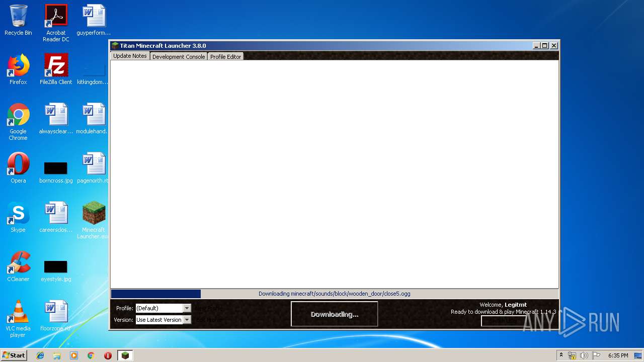Select the kitkingdom desktop file
Viewport: 644px width, 362px height.
[x=94, y=73]
